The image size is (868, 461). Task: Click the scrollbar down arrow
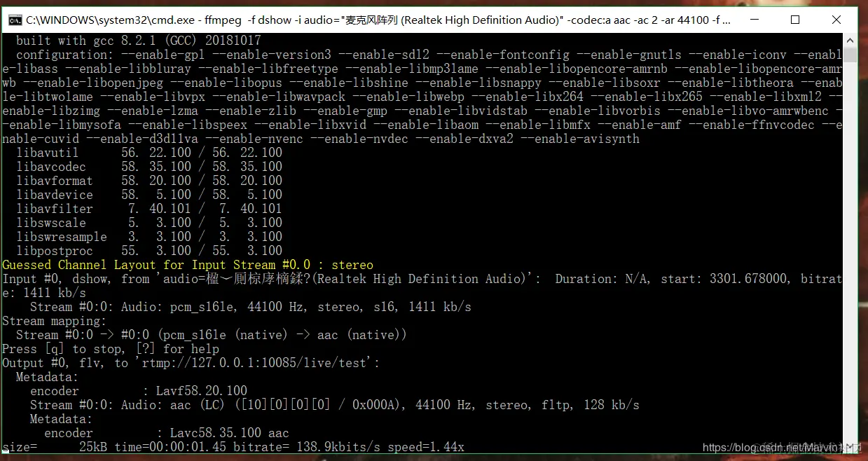(x=850, y=446)
